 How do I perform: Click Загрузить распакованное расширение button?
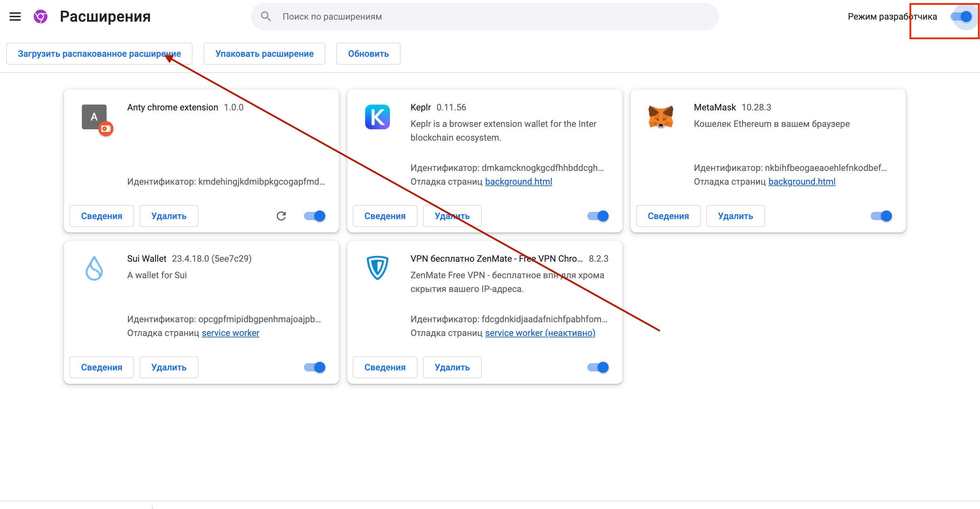99,54
